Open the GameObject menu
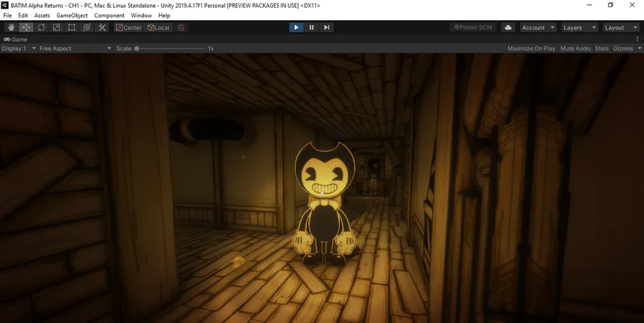 pos(72,15)
